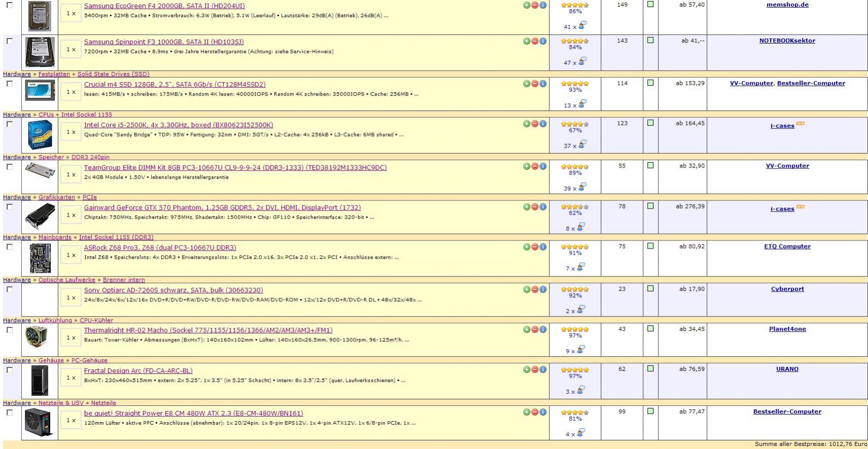Click red minus icon for Gainward GeForce GTX 570
The image size is (868, 449).
[535, 207]
